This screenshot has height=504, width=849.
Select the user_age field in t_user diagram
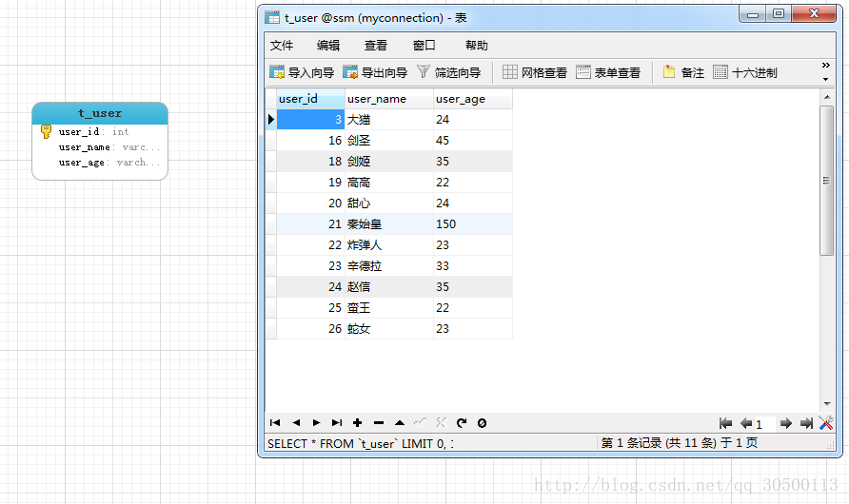point(109,163)
